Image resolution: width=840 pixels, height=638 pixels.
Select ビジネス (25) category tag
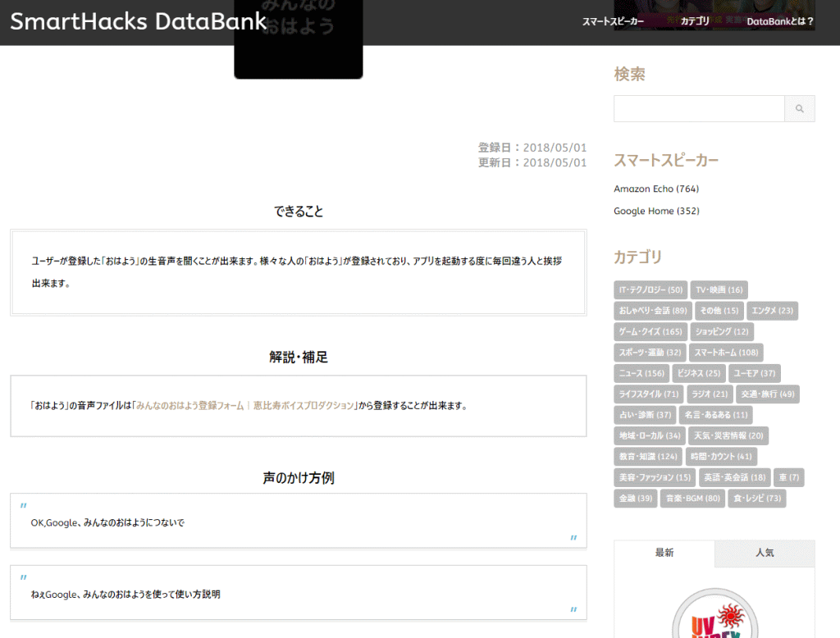pyautogui.click(x=699, y=373)
